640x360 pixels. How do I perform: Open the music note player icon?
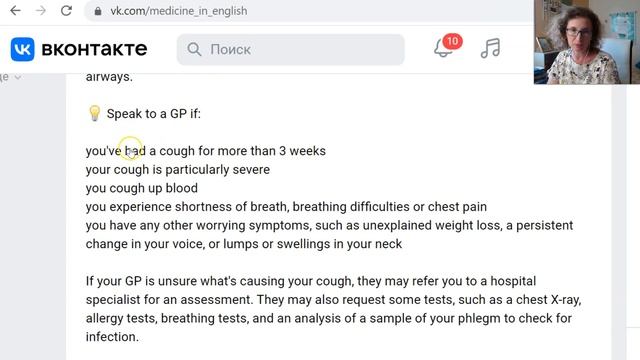coord(490,48)
